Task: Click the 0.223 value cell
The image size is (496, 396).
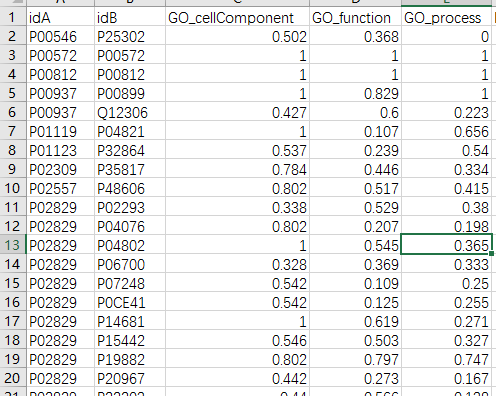Action: (x=447, y=112)
